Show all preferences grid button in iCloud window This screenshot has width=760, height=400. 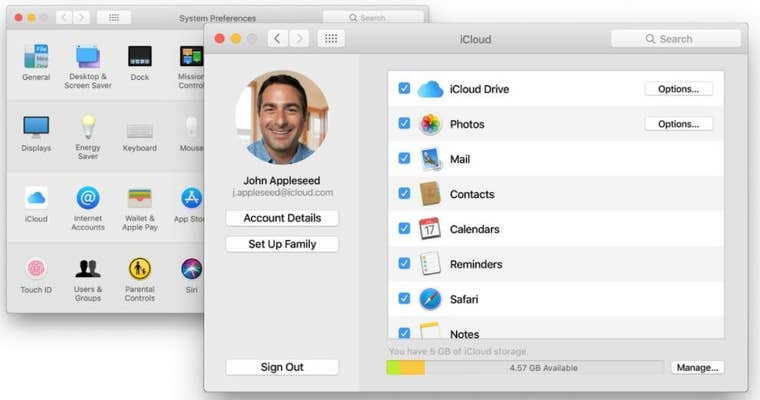[331, 39]
